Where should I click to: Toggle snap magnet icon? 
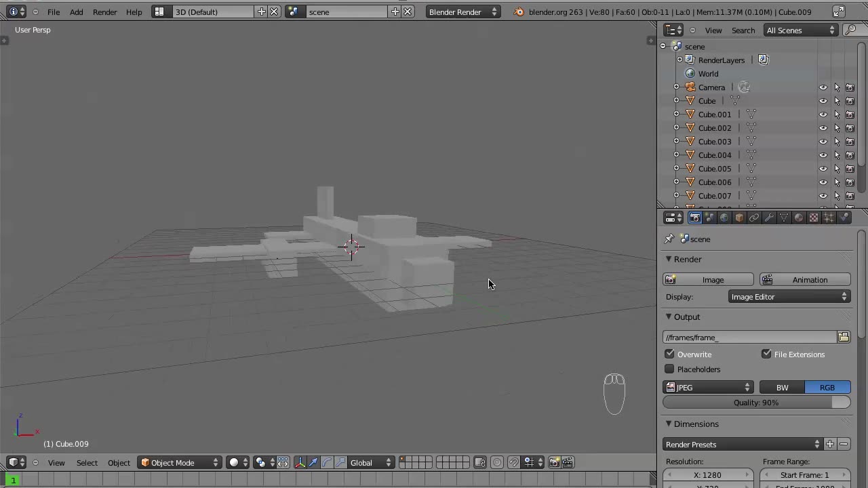click(514, 462)
